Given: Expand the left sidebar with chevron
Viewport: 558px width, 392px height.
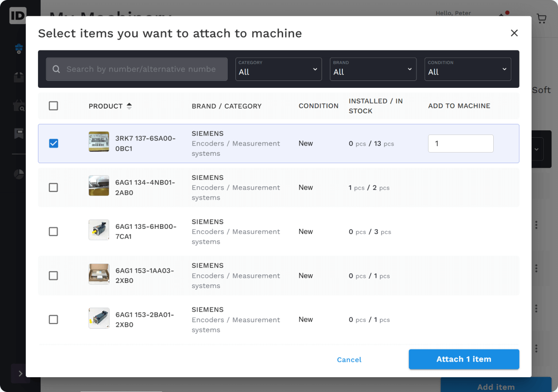Looking at the screenshot, I should tap(20, 374).
